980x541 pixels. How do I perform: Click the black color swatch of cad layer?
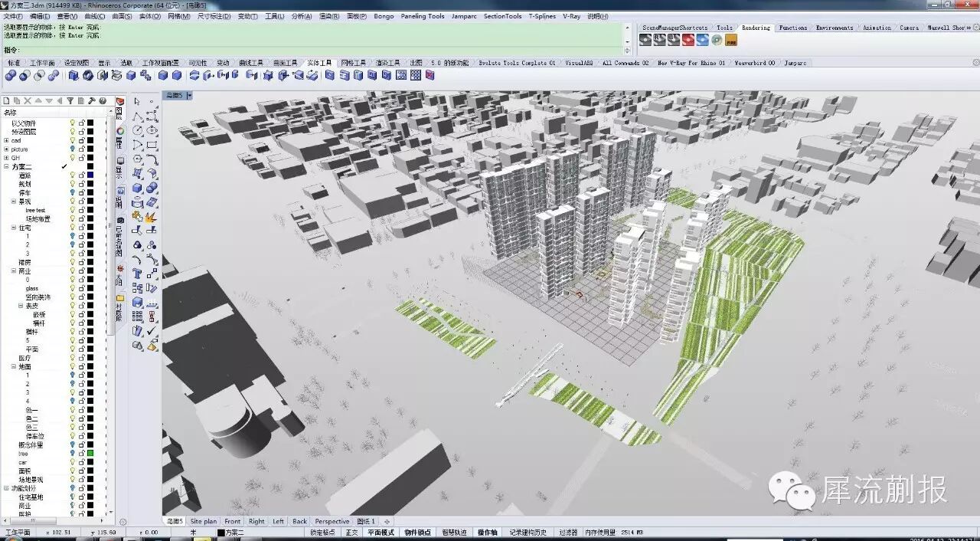pos(90,140)
